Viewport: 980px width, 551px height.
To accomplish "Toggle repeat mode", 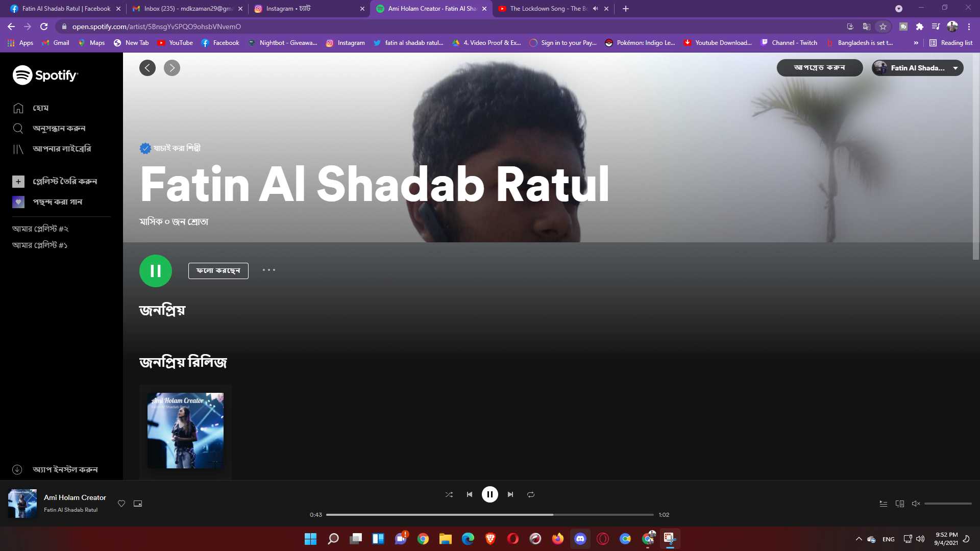I will (531, 494).
